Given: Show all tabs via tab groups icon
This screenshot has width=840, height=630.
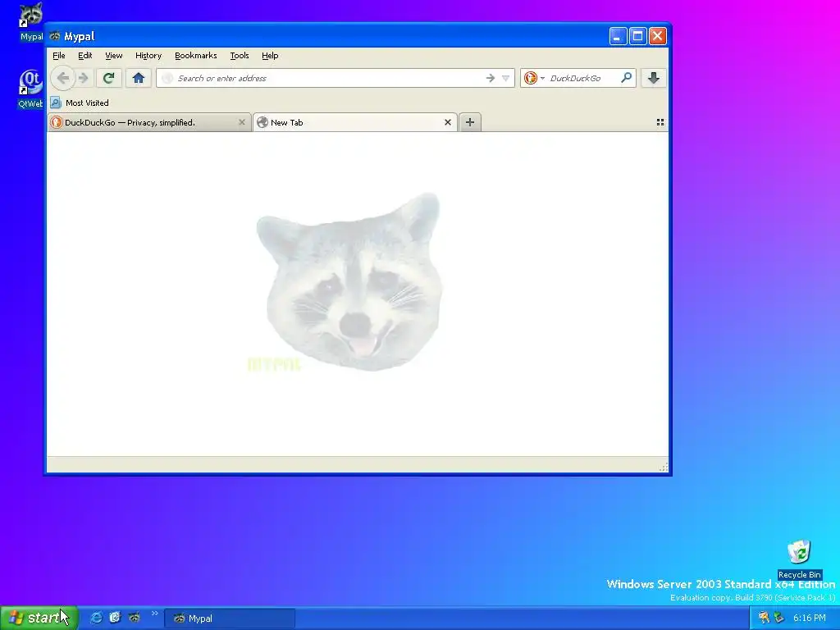Looking at the screenshot, I should [660, 123].
